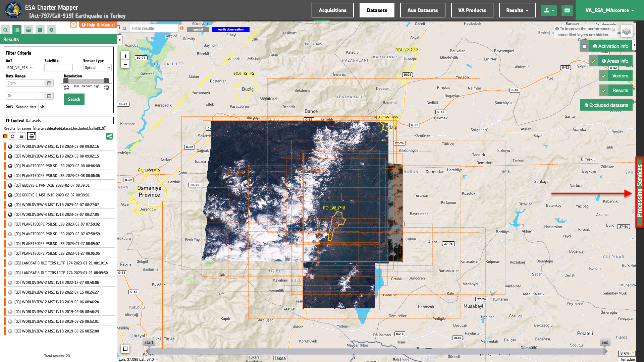Uncheck the Vectors layer checkbox

click(604, 76)
